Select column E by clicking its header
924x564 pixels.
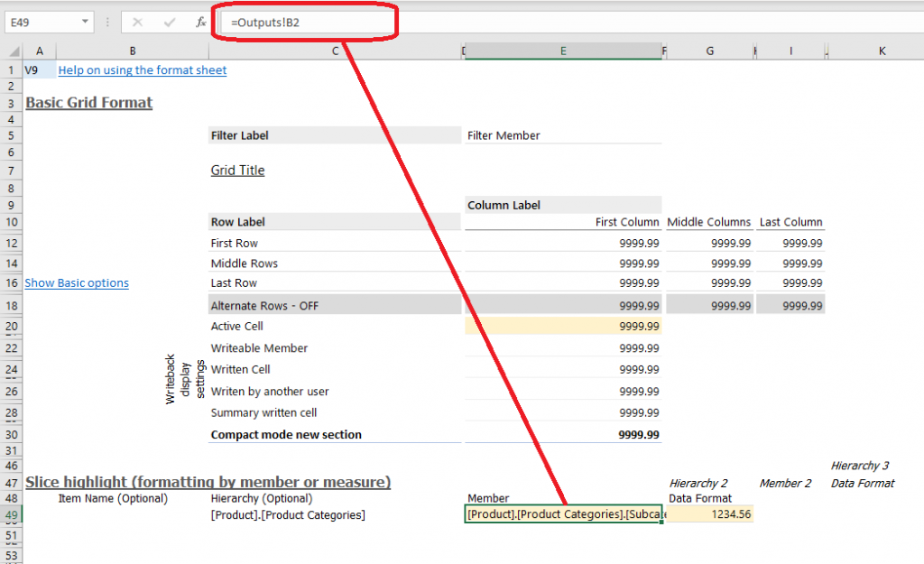(x=563, y=51)
